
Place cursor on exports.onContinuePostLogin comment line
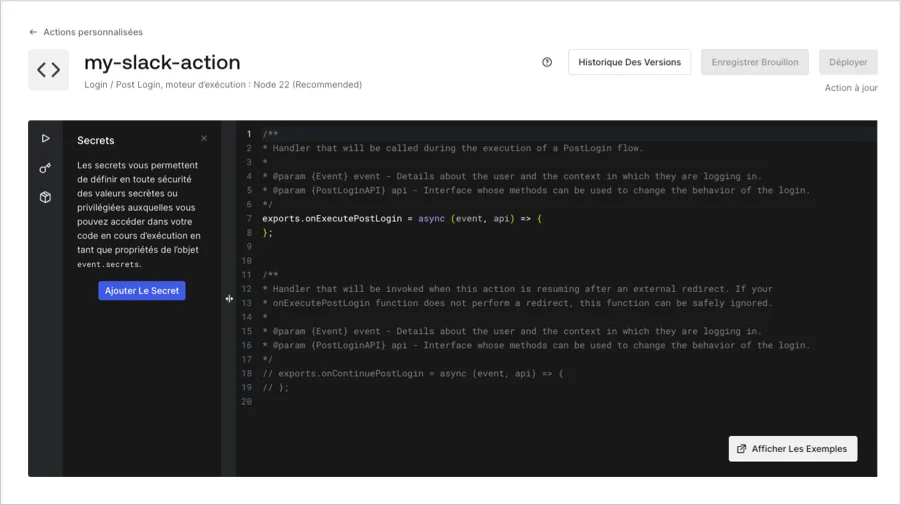[413, 373]
